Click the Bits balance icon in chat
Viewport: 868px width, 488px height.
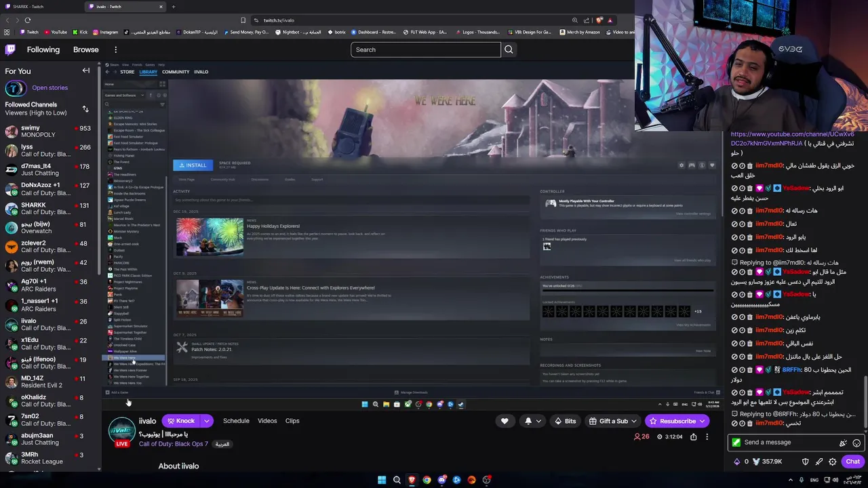coord(737,462)
